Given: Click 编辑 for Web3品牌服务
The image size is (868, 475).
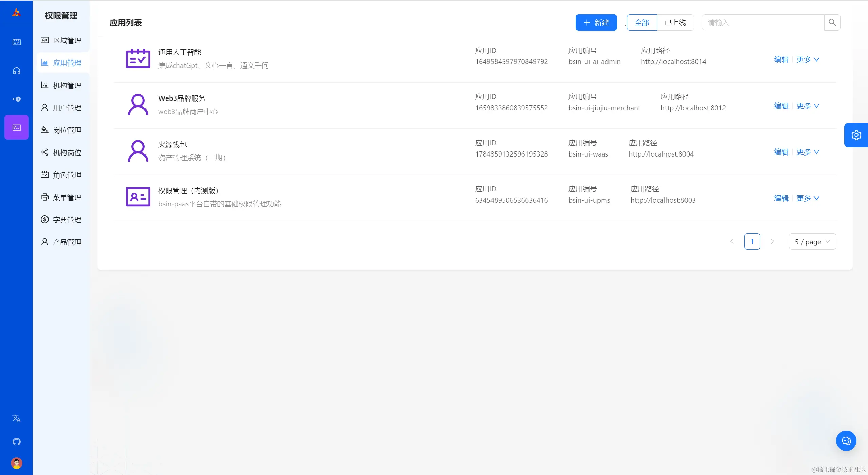Looking at the screenshot, I should click(x=781, y=106).
